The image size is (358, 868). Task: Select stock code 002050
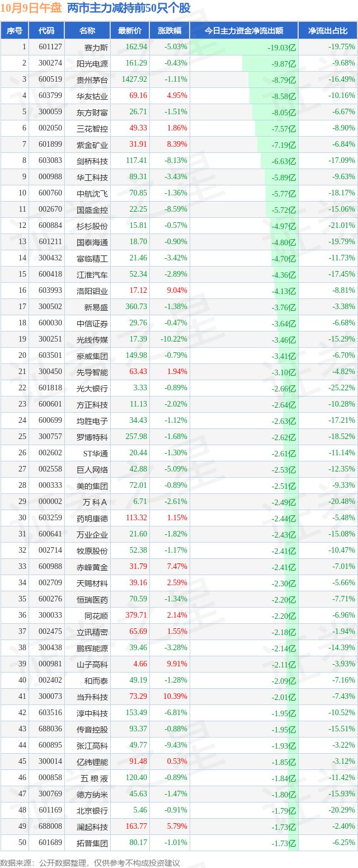50,128
